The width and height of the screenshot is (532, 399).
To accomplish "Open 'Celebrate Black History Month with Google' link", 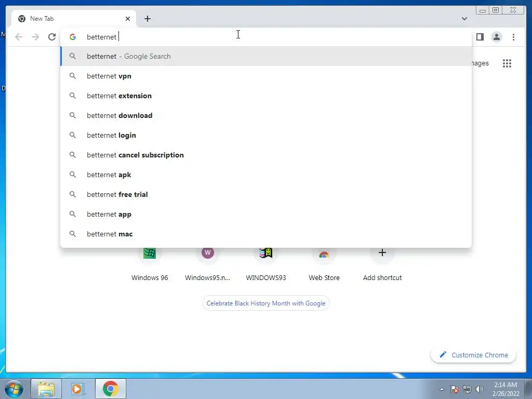I will (x=266, y=303).
